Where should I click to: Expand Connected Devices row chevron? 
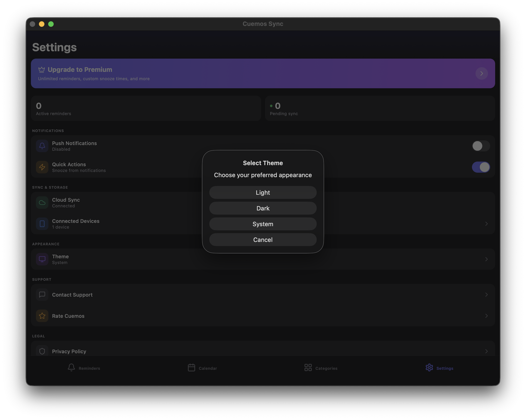[x=486, y=223]
